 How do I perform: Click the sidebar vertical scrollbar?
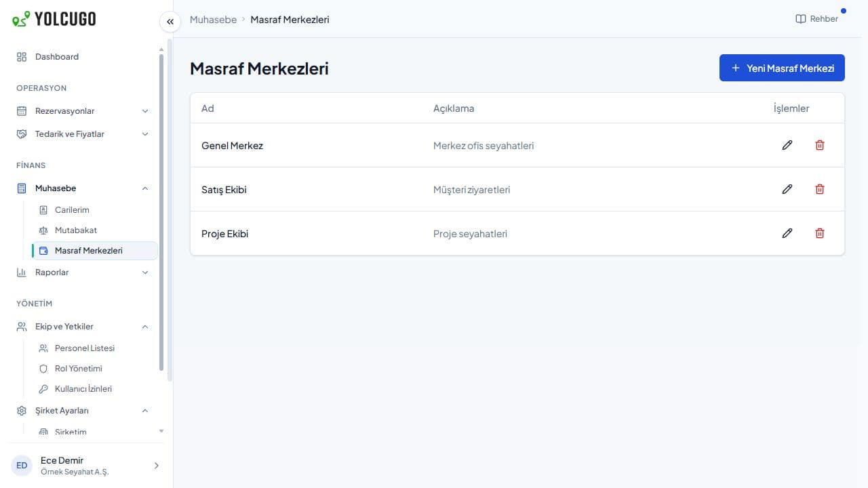[x=161, y=212]
